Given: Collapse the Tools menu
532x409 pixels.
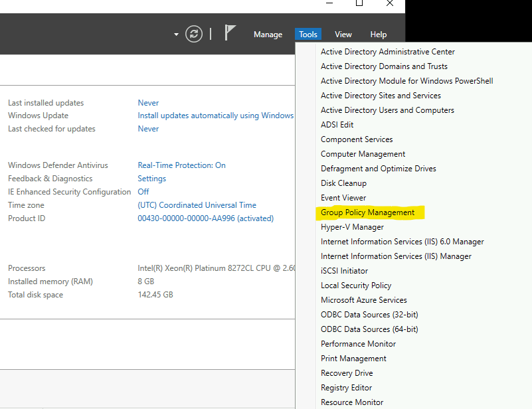Looking at the screenshot, I should [x=308, y=35].
